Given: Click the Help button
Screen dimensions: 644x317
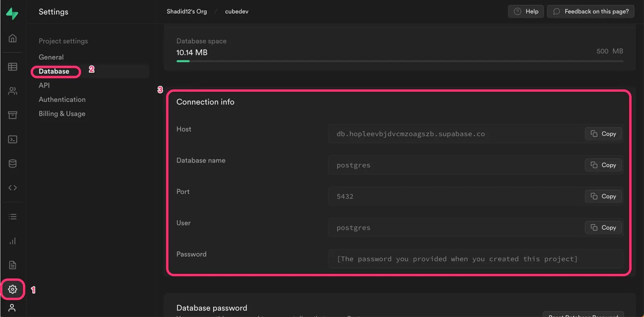Looking at the screenshot, I should pyautogui.click(x=526, y=11).
